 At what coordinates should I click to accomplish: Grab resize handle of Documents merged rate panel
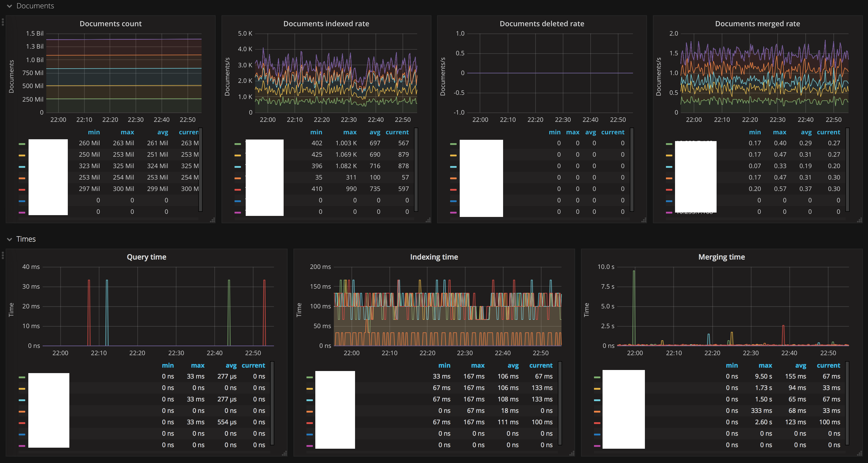860,220
